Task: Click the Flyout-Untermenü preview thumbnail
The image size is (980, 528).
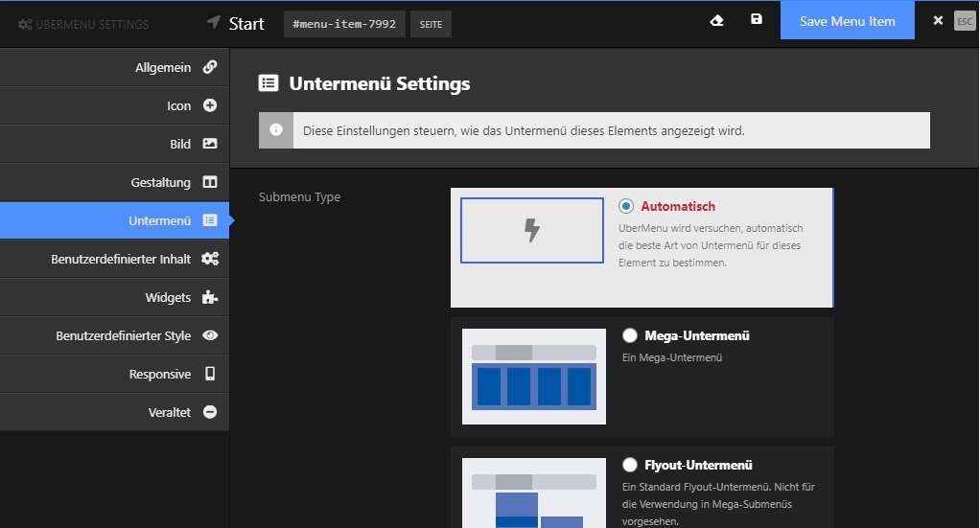Action: [534, 493]
